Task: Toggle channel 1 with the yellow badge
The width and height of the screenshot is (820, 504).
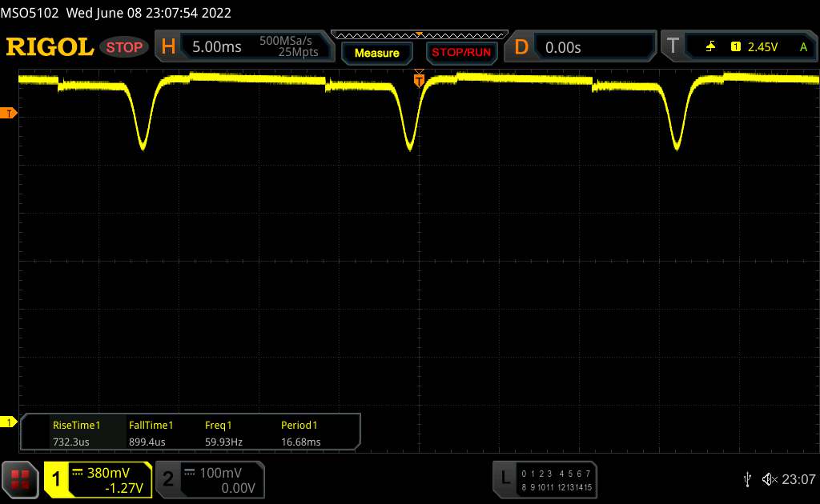Action: point(56,478)
